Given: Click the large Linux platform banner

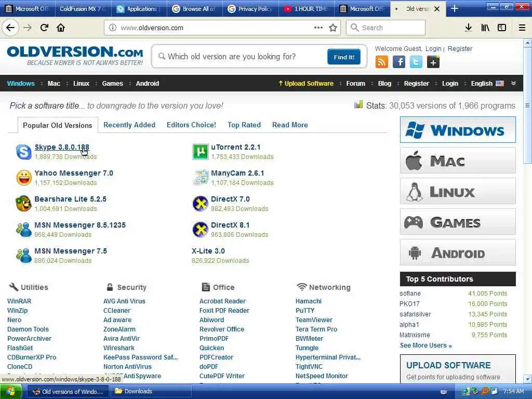Looking at the screenshot, I should 458,191.
